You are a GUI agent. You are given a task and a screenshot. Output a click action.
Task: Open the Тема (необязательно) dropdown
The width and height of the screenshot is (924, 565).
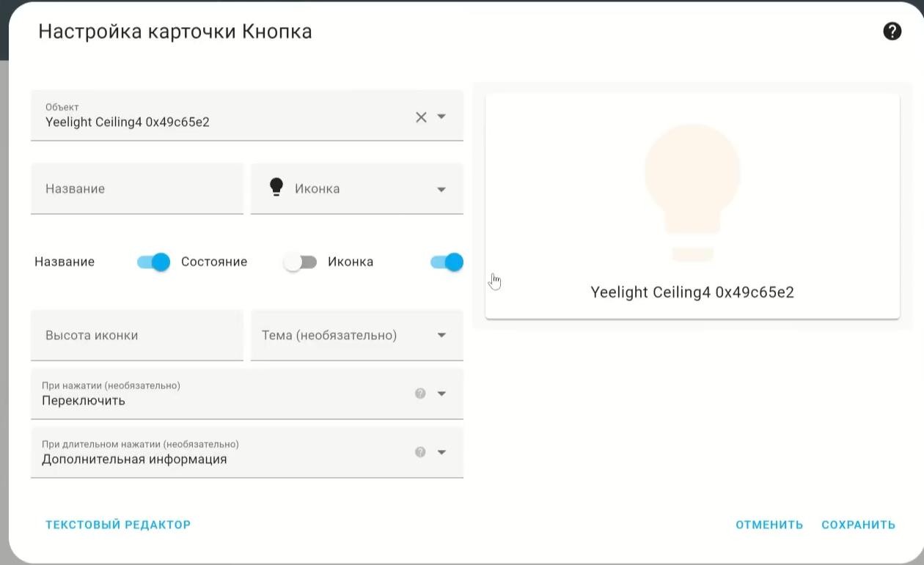[441, 336]
